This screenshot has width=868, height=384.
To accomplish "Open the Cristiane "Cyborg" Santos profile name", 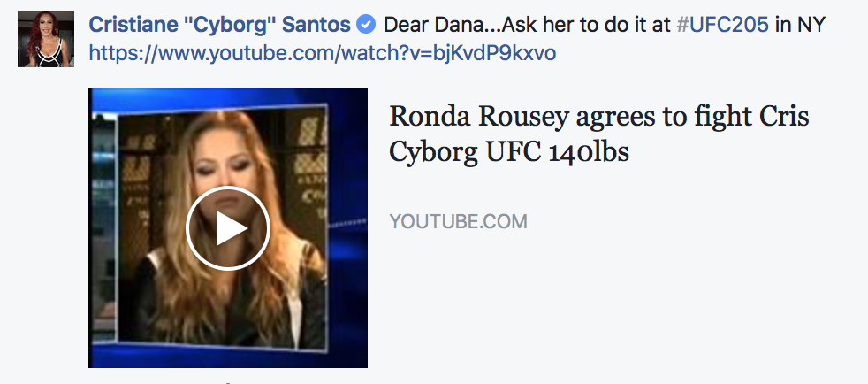I will coord(220,25).
